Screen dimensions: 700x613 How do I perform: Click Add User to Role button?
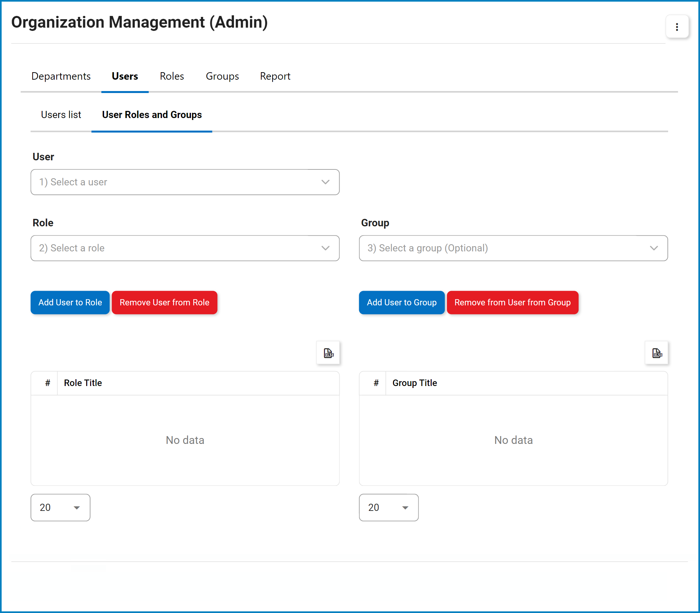(x=70, y=302)
